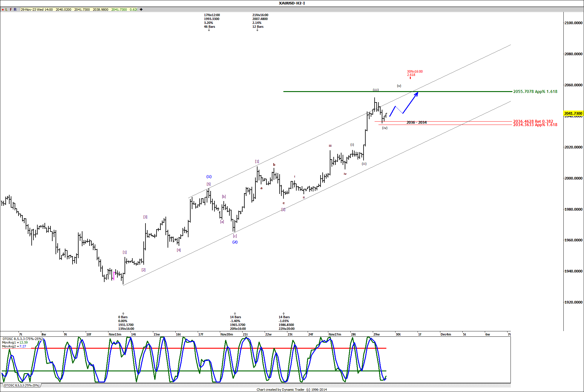Click the blue (1) wave label

click(209, 177)
